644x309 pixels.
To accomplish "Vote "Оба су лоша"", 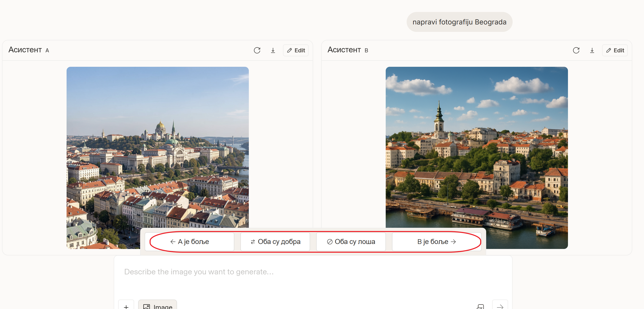I will 351,241.
